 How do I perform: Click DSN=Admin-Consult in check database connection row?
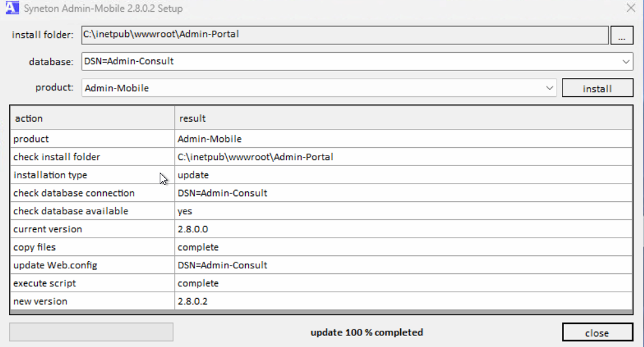click(x=403, y=193)
